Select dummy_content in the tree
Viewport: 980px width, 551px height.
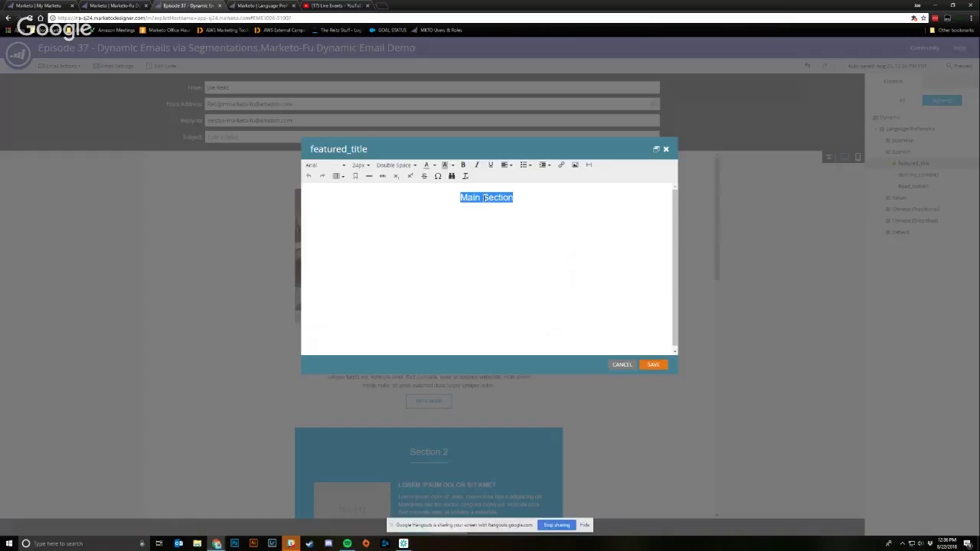pyautogui.click(x=918, y=174)
